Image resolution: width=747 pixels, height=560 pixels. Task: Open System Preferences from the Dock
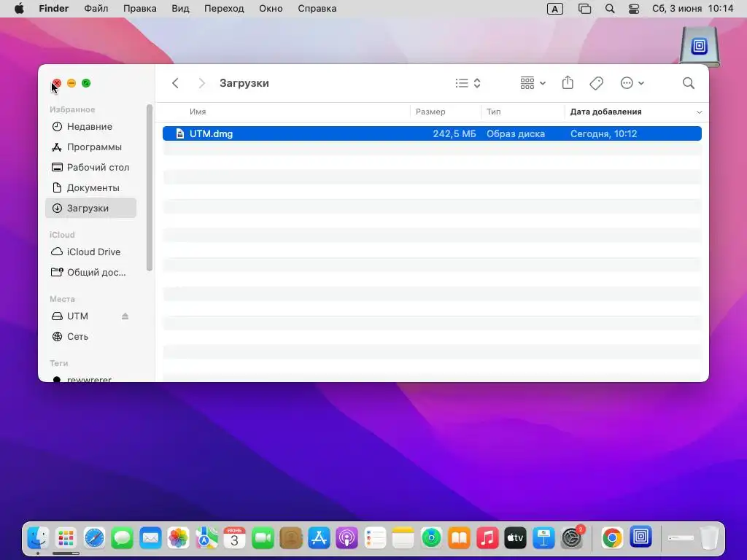tap(572, 539)
